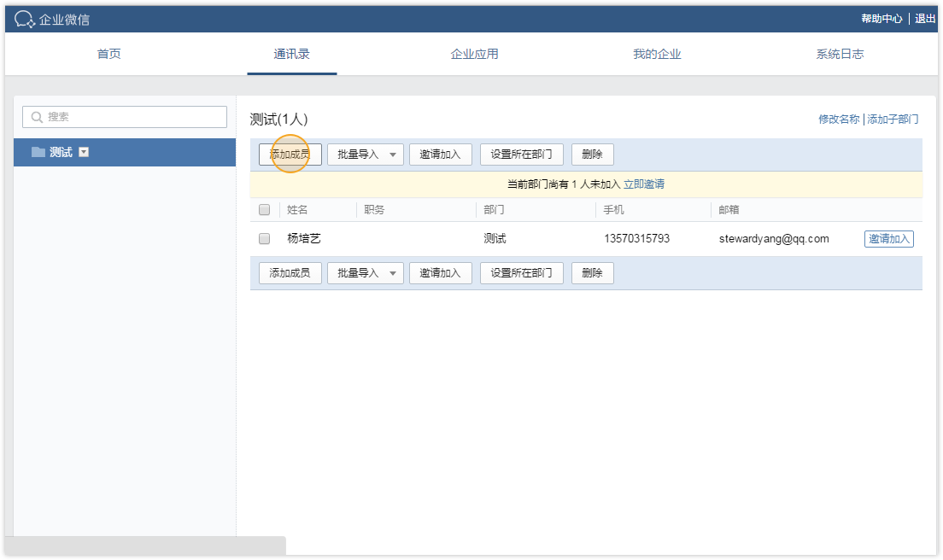The height and width of the screenshot is (560, 943).
Task: Check the checkbox next to 杨培艺
Action: coord(264,238)
